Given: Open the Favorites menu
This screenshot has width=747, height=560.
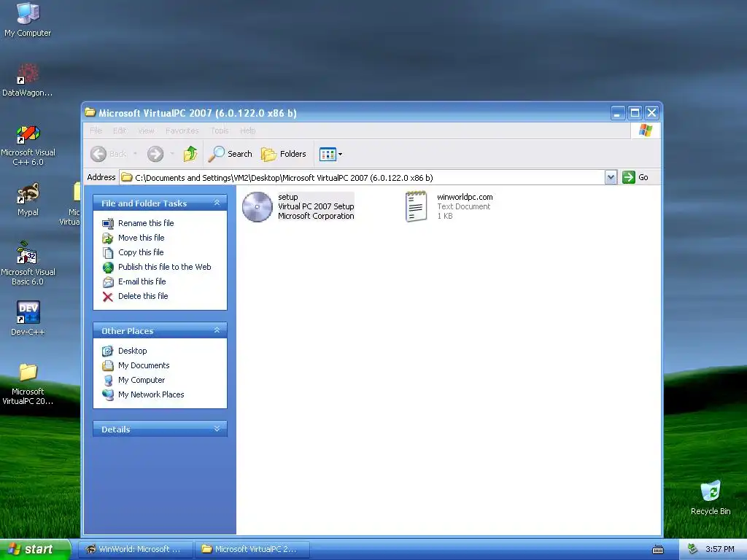Looking at the screenshot, I should pos(182,131).
